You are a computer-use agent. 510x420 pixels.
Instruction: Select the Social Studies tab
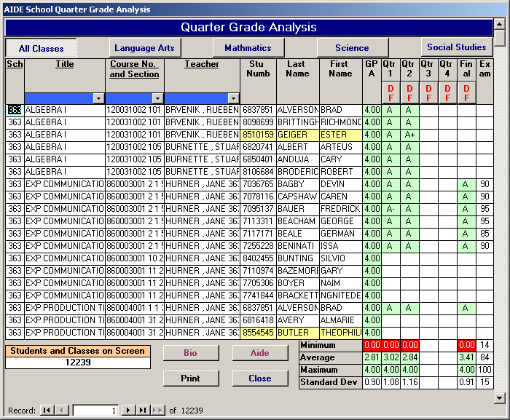tap(456, 47)
